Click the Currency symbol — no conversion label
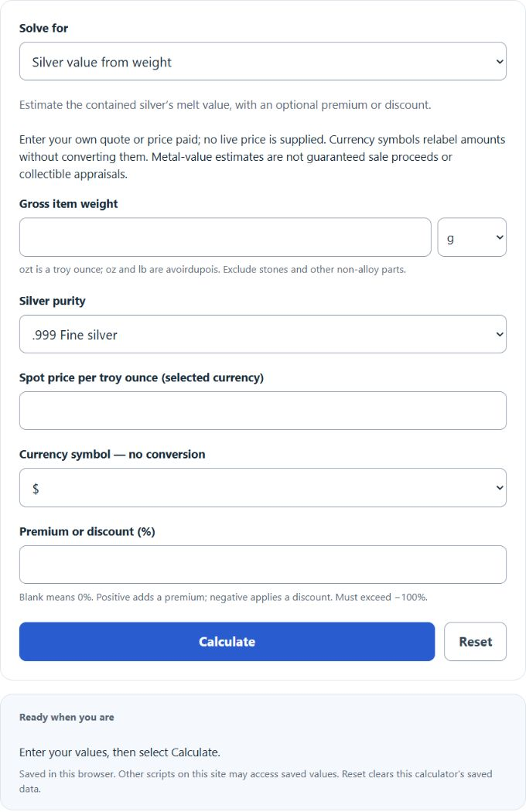This screenshot has height=812, width=526. (112, 454)
